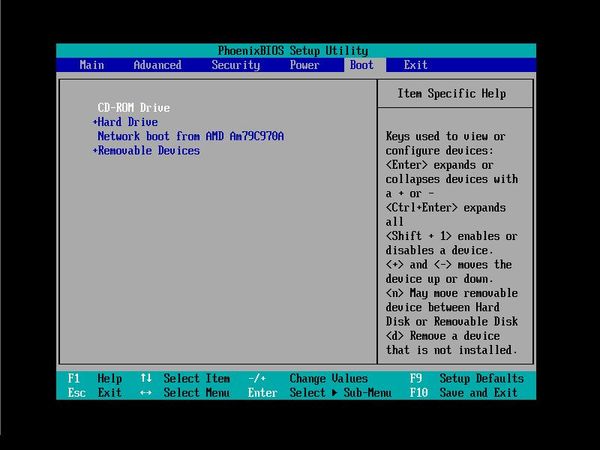The width and height of the screenshot is (600, 450).
Task: Click the F10 Save and Exit hint
Action: tap(463, 393)
